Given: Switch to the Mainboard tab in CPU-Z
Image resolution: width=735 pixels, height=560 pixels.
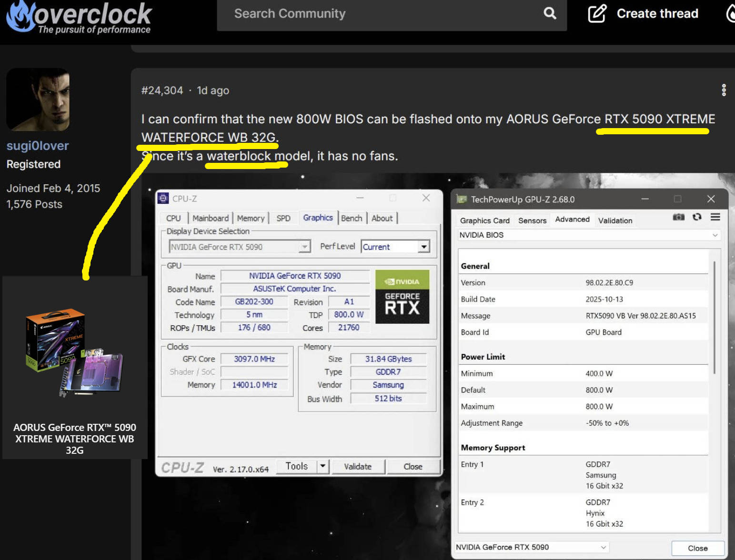Looking at the screenshot, I should pos(211,218).
